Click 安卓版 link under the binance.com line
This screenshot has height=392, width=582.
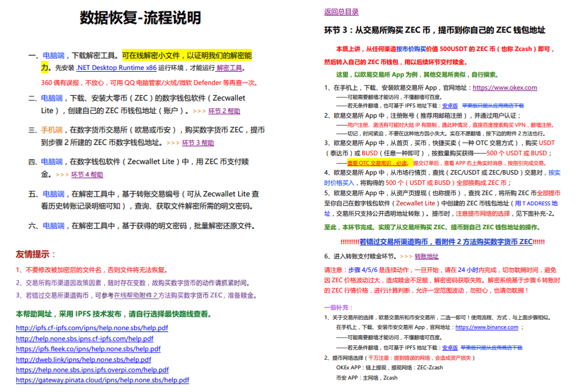(x=450, y=347)
